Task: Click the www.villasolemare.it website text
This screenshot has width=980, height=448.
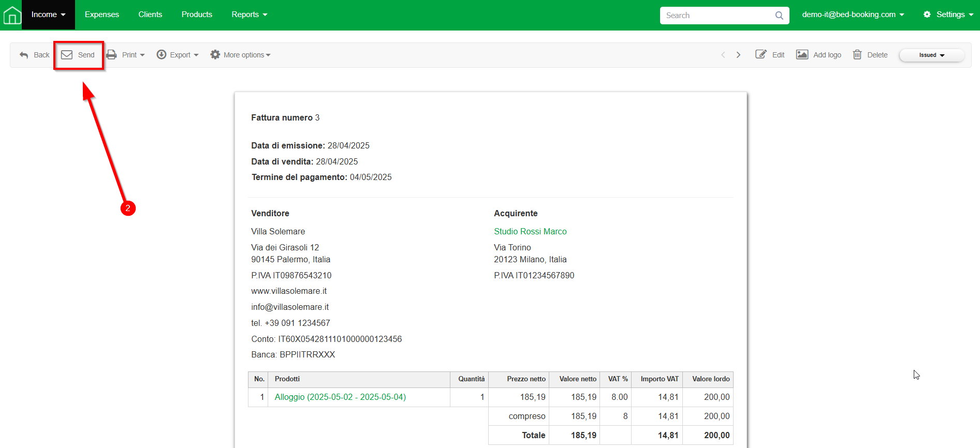Action: click(x=289, y=291)
